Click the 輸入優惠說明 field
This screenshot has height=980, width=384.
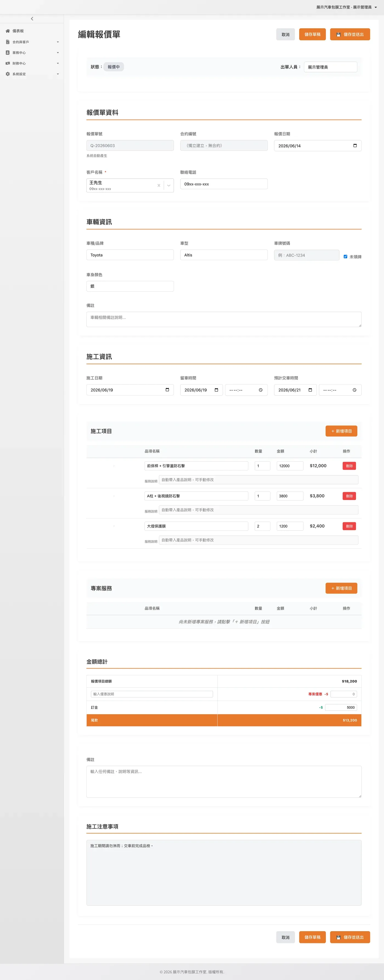point(152,694)
